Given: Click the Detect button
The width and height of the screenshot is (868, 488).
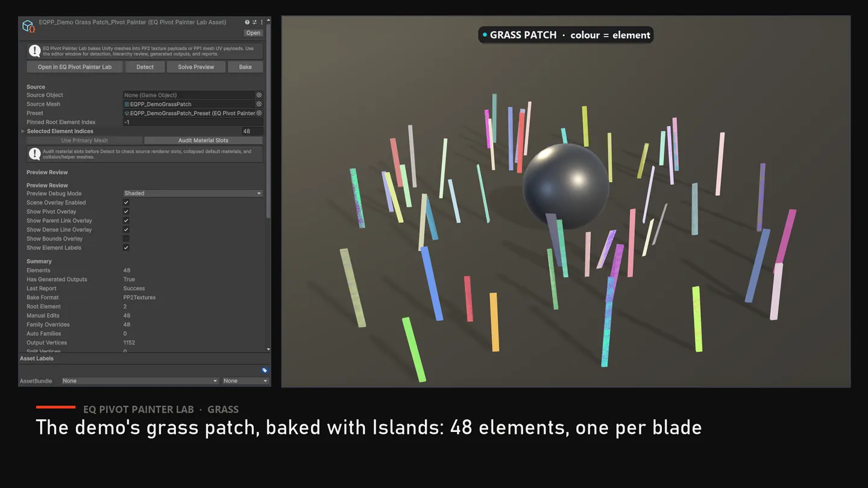Looking at the screenshot, I should tap(145, 67).
